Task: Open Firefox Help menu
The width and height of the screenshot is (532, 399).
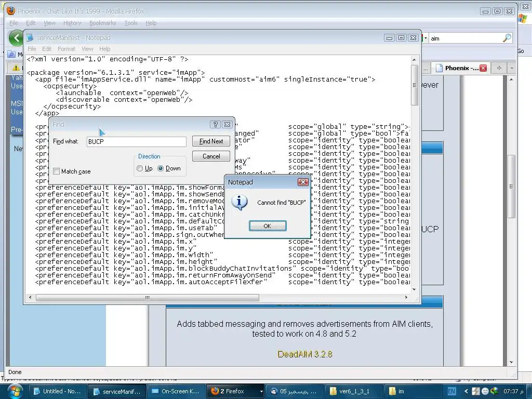Action: (x=151, y=23)
